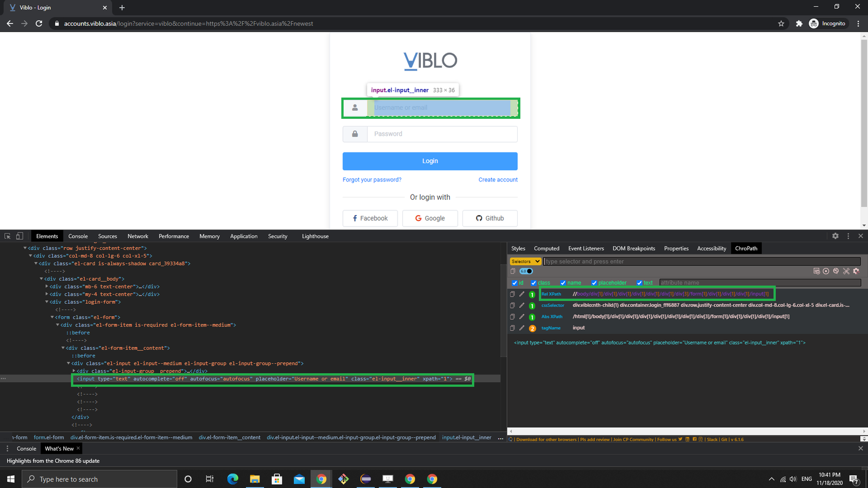Uncheck the placeholder attribute checkbox
This screenshot has width=868, height=488.
click(x=594, y=283)
